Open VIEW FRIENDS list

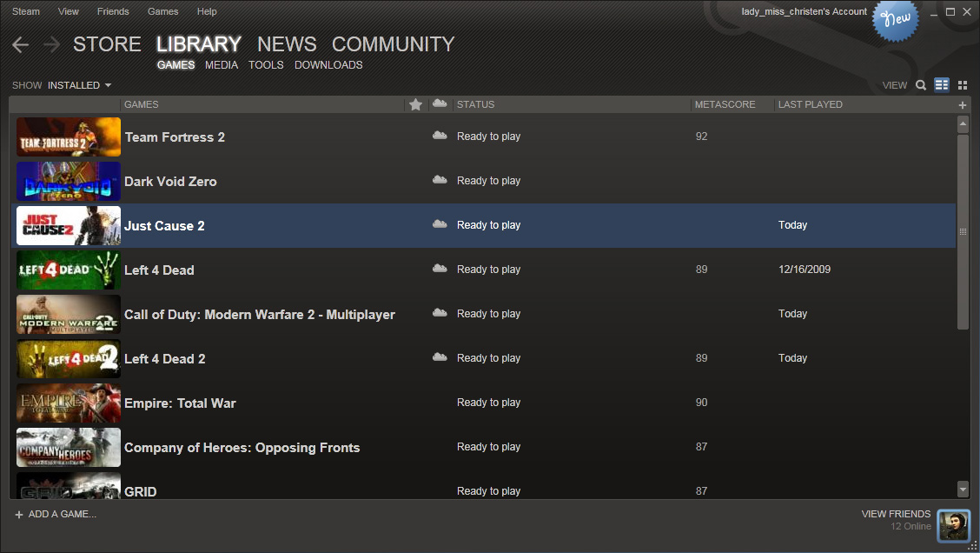click(895, 514)
